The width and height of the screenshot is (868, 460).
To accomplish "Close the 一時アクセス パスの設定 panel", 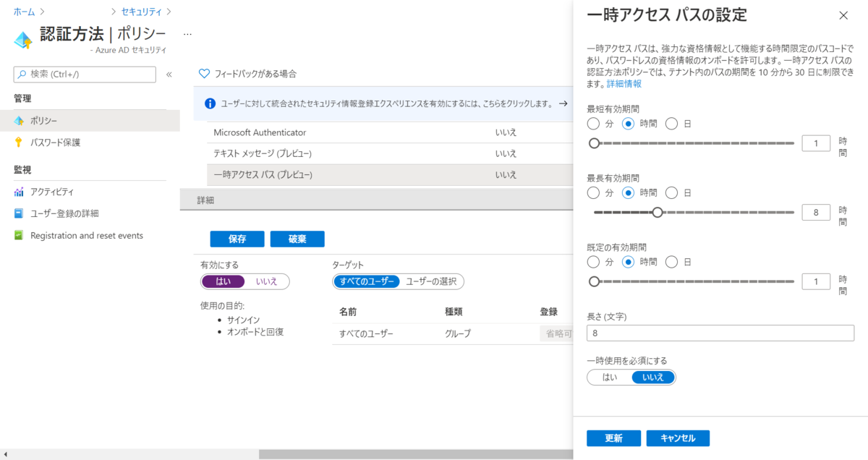I will [x=843, y=15].
